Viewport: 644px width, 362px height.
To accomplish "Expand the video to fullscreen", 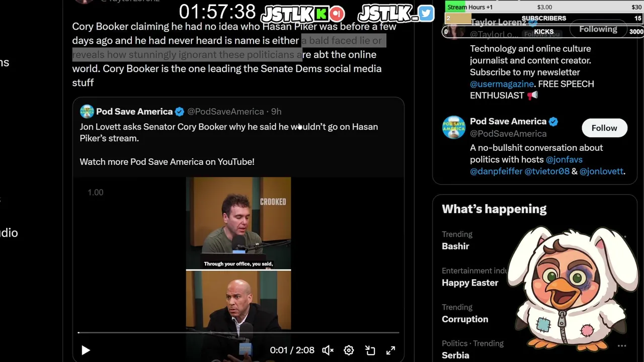I will (390, 350).
